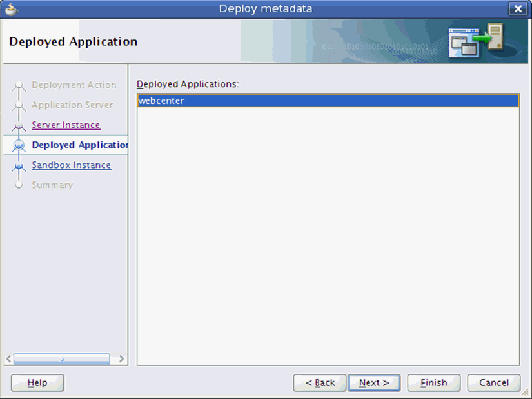The image size is (532, 399).
Task: Click the Deployment Action step label
Action: 74,85
